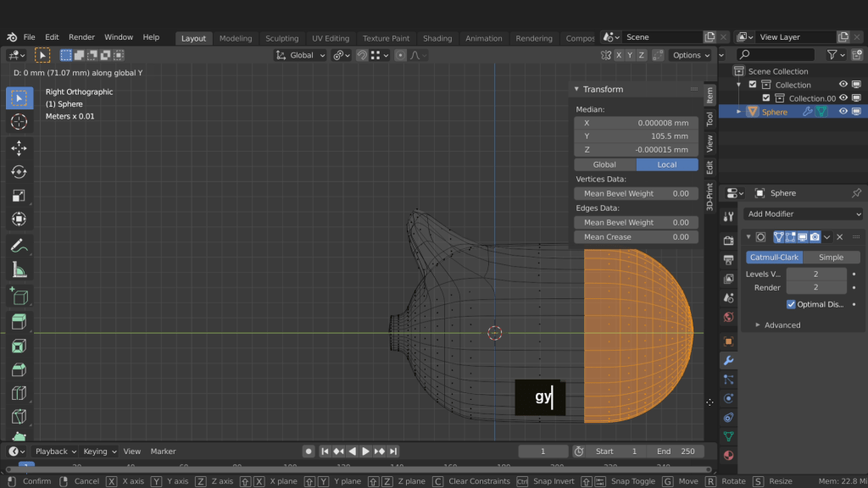
Task: Select the Extrude Region tool
Action: tap(19, 322)
